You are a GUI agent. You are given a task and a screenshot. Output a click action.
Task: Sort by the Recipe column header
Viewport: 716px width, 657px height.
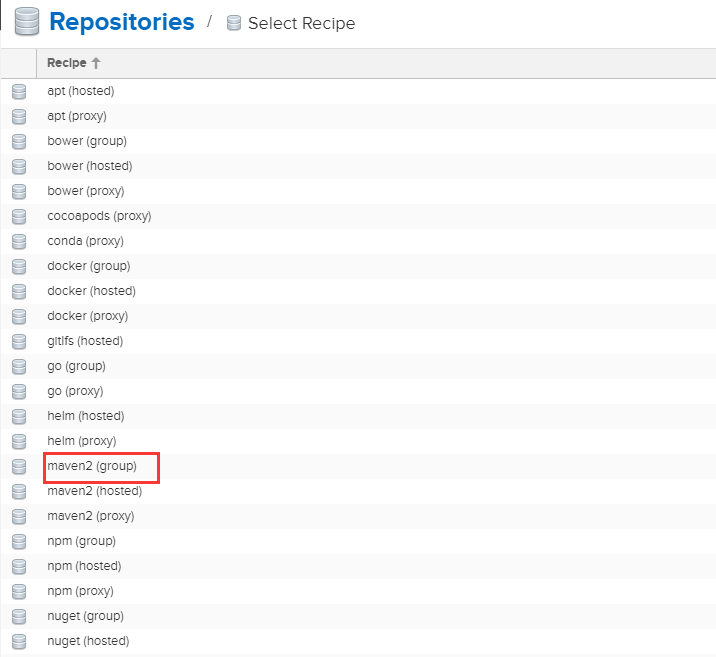[68, 63]
